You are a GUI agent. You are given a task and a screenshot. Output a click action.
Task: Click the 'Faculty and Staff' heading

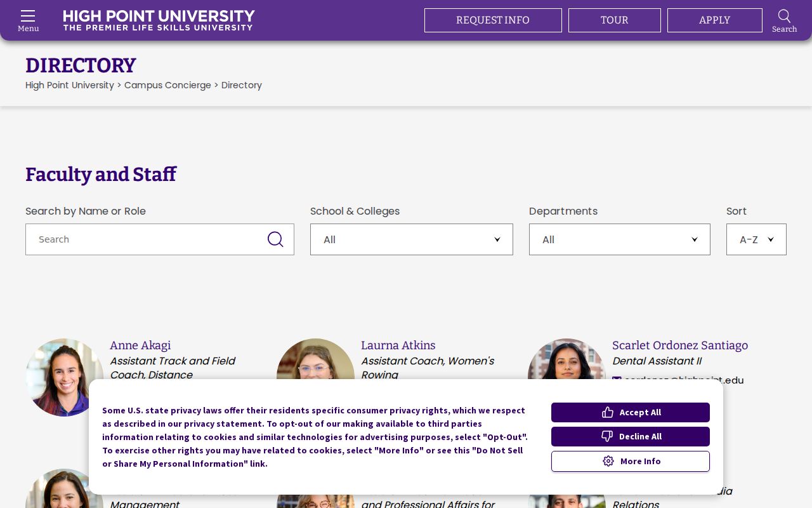101,174
